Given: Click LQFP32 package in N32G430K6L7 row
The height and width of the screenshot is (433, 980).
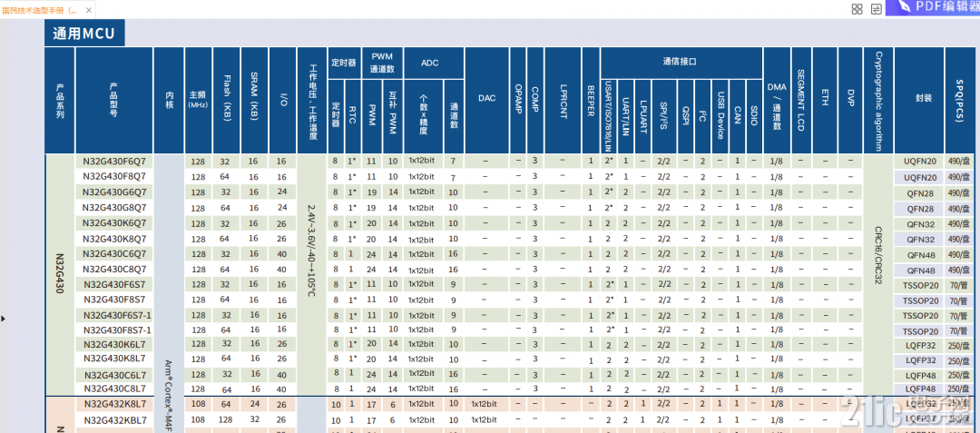Looking at the screenshot, I should tap(920, 345).
